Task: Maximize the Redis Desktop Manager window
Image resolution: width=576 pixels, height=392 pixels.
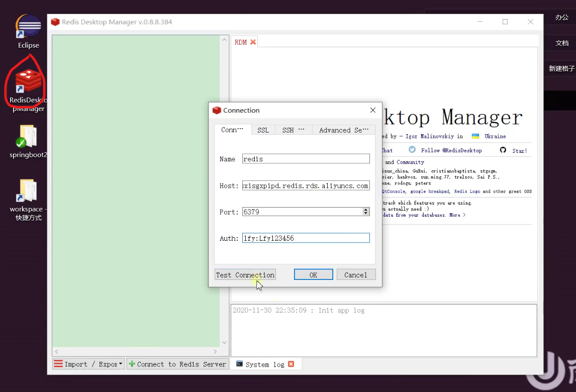Action: (505, 22)
